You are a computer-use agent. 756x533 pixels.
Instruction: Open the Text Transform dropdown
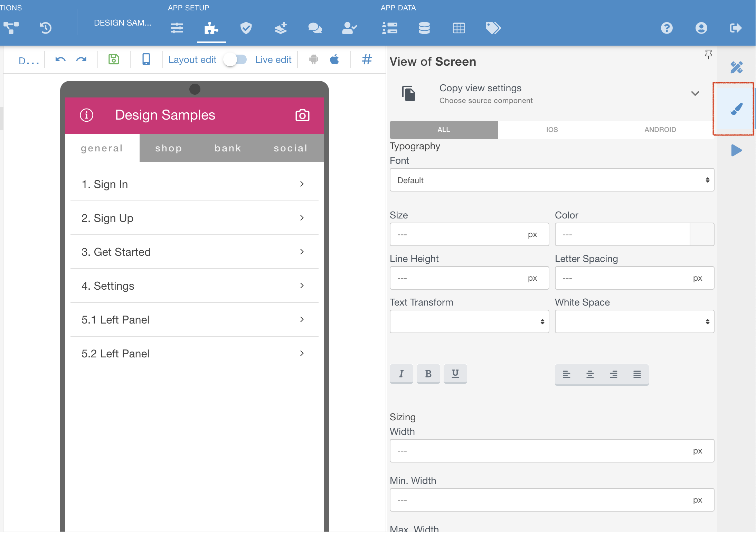469,321
